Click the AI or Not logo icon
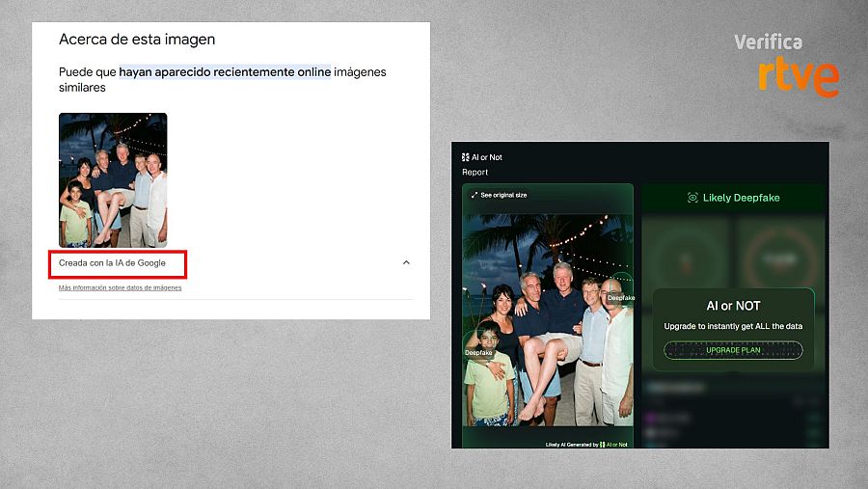This screenshot has height=489, width=868. point(465,157)
